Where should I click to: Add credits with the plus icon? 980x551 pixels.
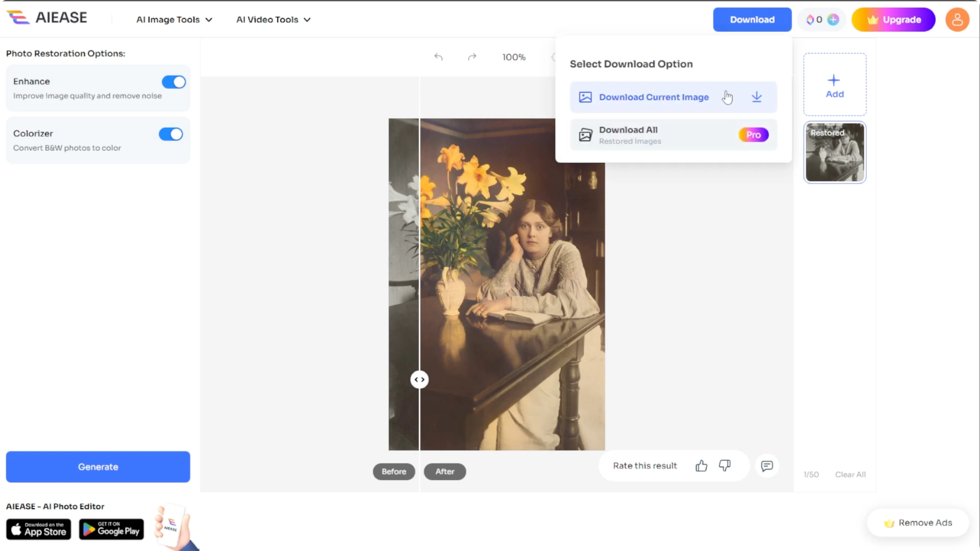click(833, 19)
